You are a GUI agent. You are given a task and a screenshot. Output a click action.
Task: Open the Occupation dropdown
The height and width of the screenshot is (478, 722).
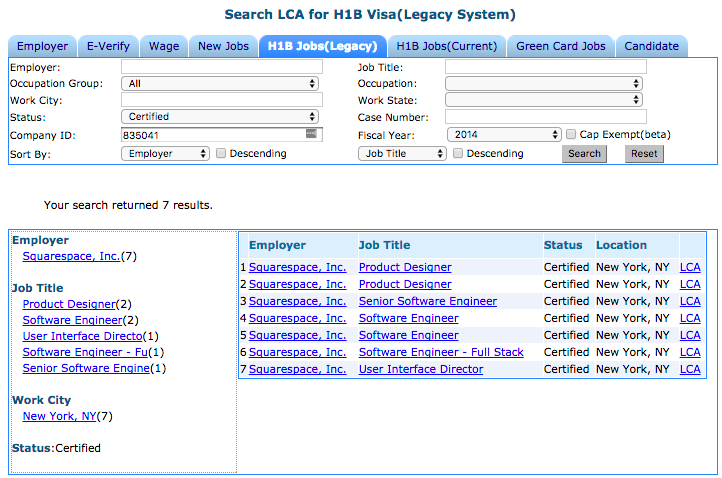(x=544, y=83)
